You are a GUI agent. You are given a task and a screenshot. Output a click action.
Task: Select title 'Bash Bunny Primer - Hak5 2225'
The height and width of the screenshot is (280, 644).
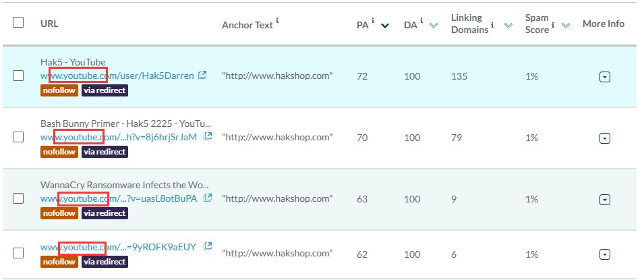pos(110,123)
